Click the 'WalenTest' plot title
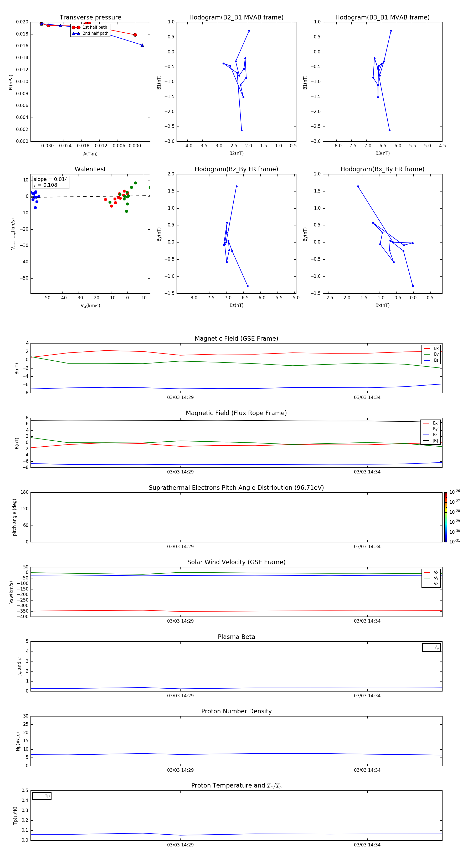Viewport: 473px width, 868px height. click(90, 169)
